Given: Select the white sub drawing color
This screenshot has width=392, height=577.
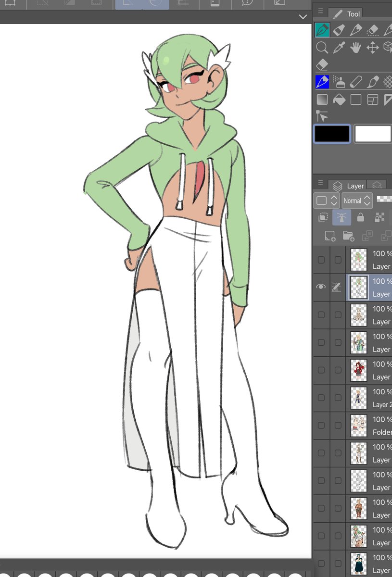Looking at the screenshot, I should point(373,134).
